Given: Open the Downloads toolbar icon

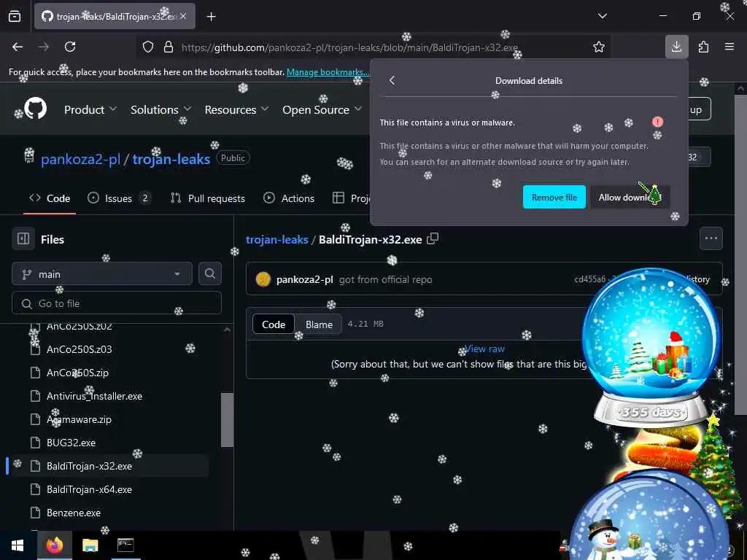Looking at the screenshot, I should [x=676, y=47].
